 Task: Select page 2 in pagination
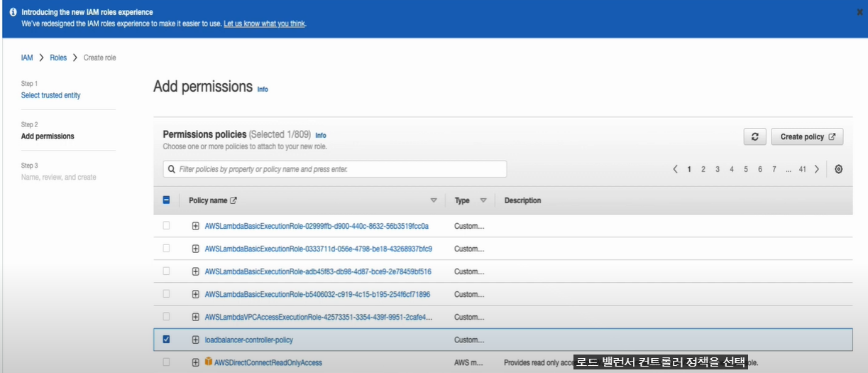click(x=703, y=169)
